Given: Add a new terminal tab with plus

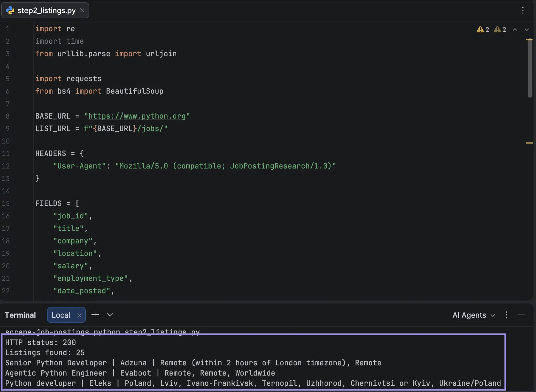Looking at the screenshot, I should pos(95,315).
